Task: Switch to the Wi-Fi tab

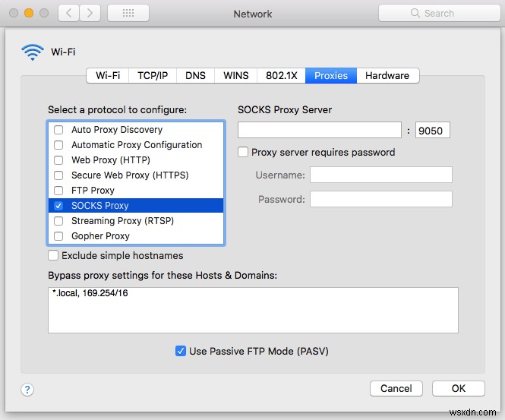Action: pyautogui.click(x=108, y=76)
